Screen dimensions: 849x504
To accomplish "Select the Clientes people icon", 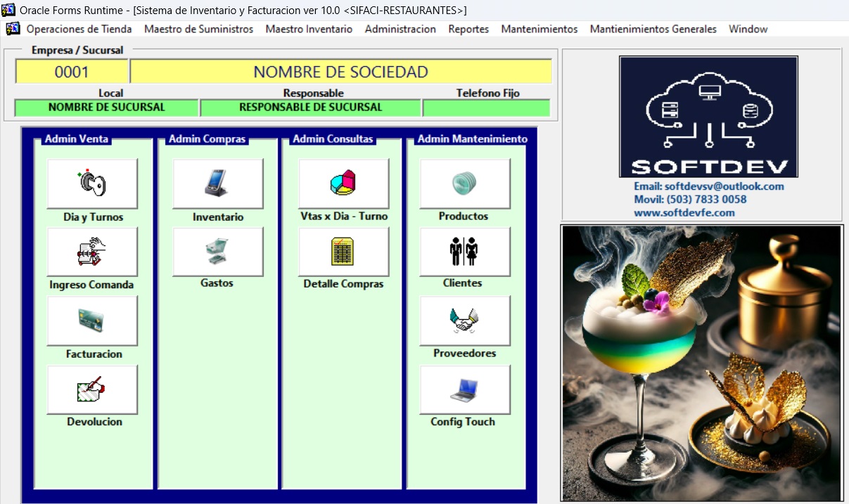I will [464, 252].
